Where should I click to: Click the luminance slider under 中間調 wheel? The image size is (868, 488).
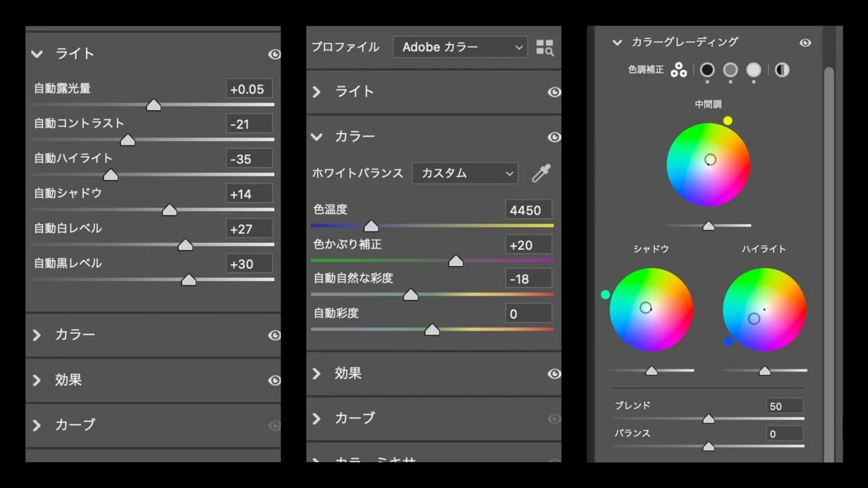pyautogui.click(x=709, y=226)
